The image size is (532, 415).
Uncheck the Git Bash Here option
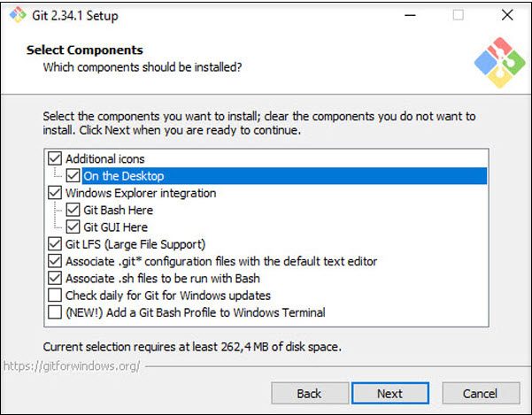pos(73,210)
